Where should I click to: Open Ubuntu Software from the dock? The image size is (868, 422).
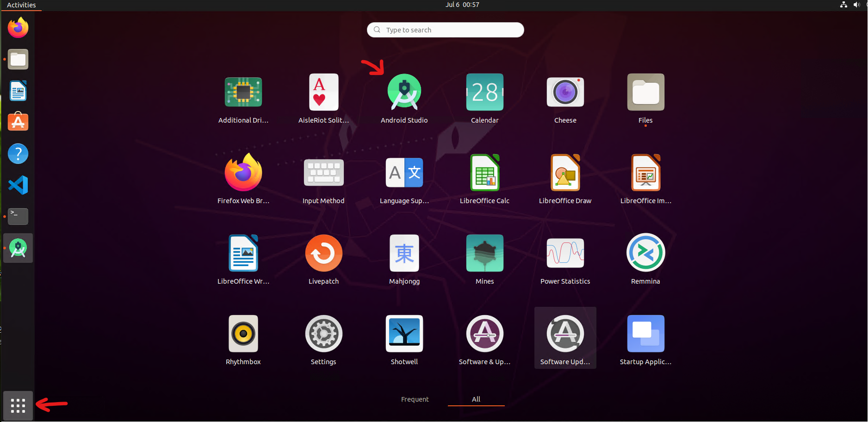[18, 122]
